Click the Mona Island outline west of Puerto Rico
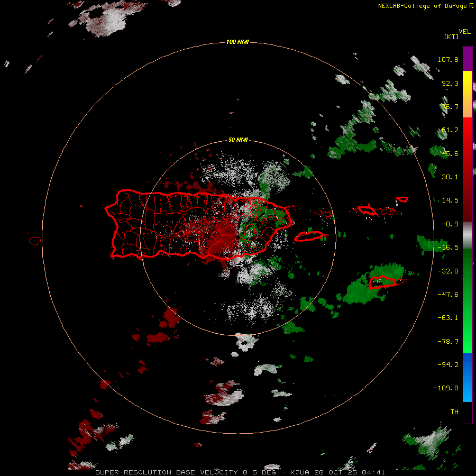This screenshot has width=476, height=476. (35, 241)
